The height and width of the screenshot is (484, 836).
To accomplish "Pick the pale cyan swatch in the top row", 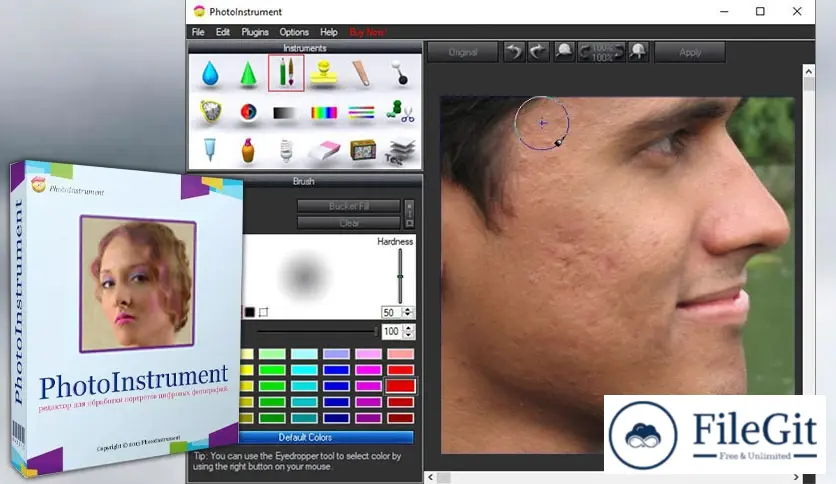I will (x=304, y=354).
